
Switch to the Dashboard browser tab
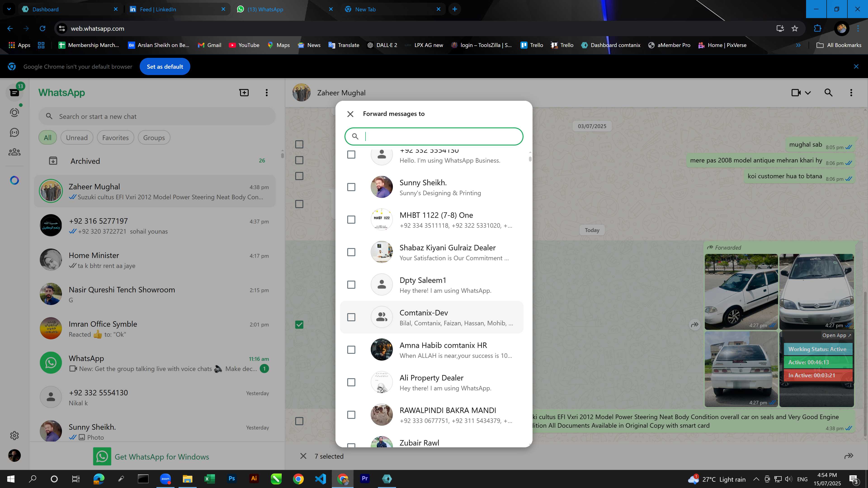(x=70, y=9)
